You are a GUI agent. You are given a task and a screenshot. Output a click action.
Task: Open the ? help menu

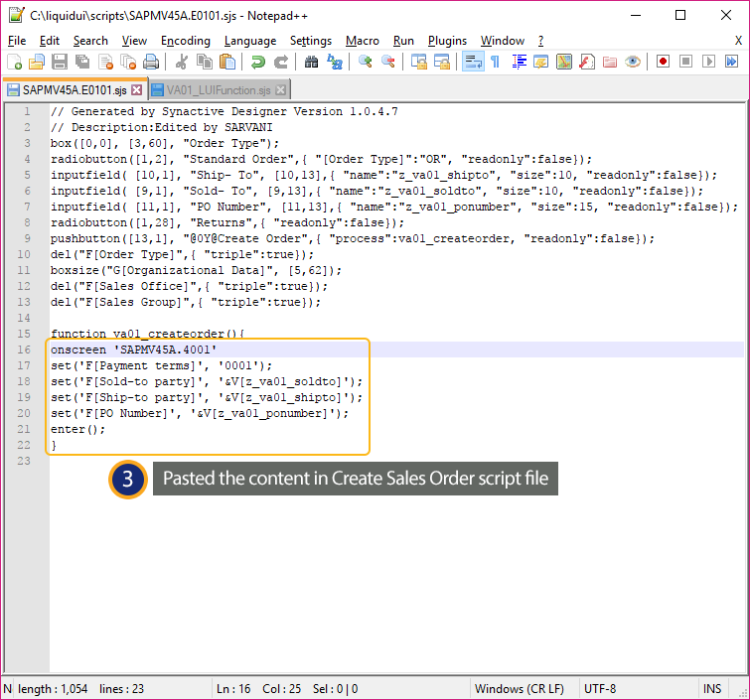(540, 41)
